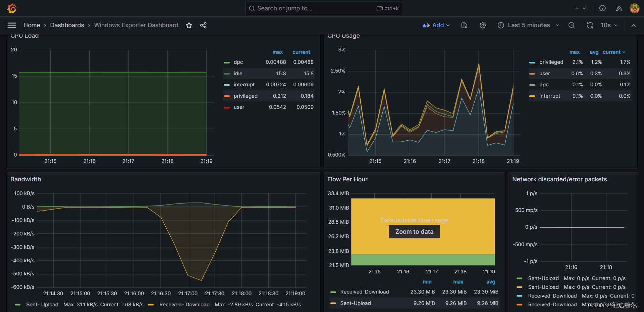Click idle max value 15.8
The width and height of the screenshot is (644, 312).
coord(281,74)
